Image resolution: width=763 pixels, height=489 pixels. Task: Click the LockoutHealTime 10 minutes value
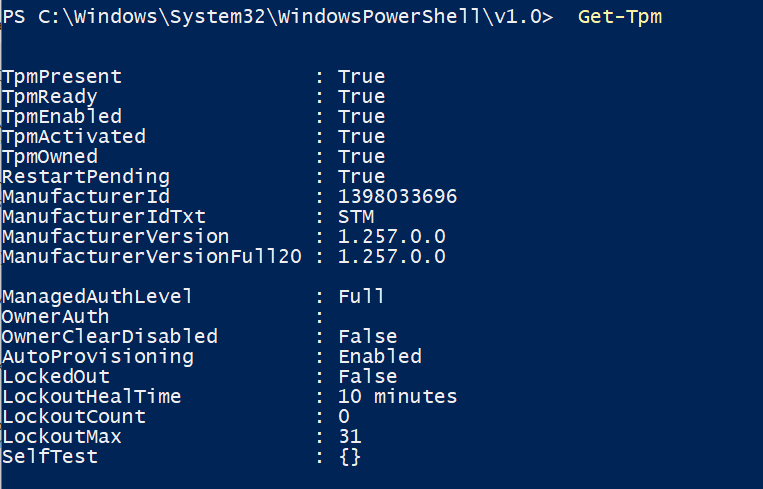click(x=398, y=396)
